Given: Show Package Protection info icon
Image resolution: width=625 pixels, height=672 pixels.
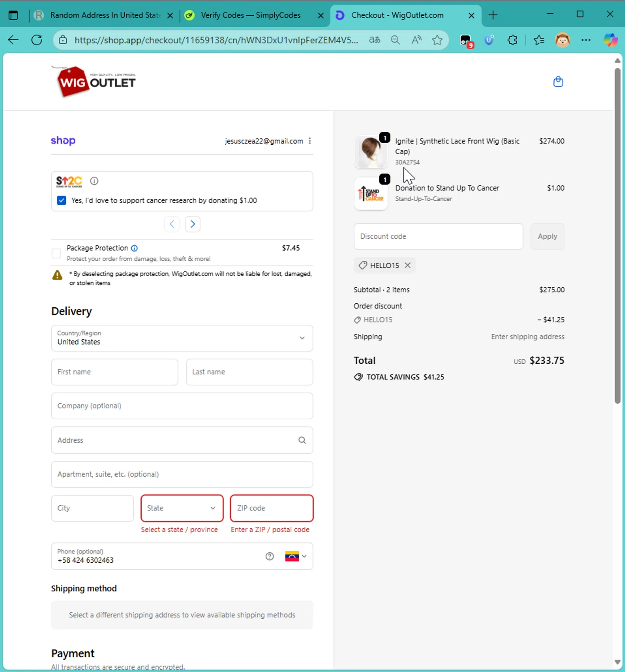Looking at the screenshot, I should click(134, 248).
